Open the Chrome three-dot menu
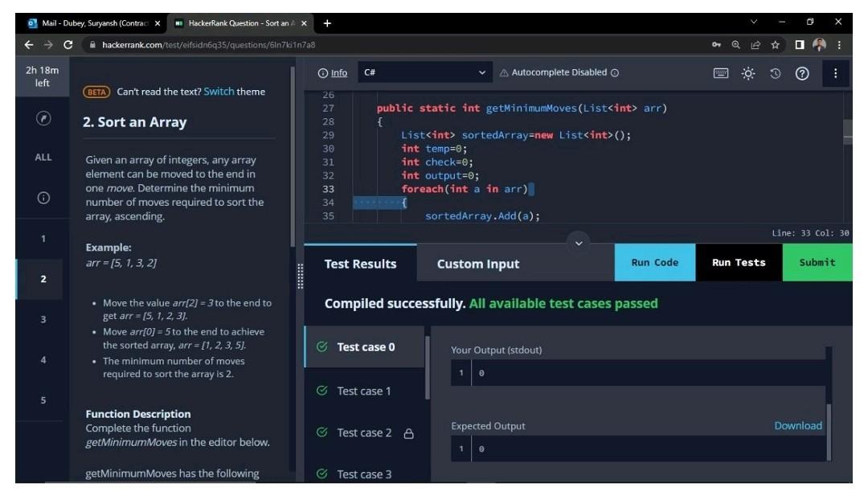The image size is (868, 504). point(839,45)
